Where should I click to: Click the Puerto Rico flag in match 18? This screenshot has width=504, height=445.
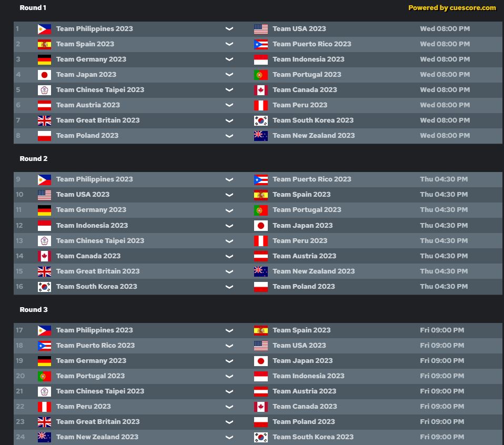pos(44,346)
